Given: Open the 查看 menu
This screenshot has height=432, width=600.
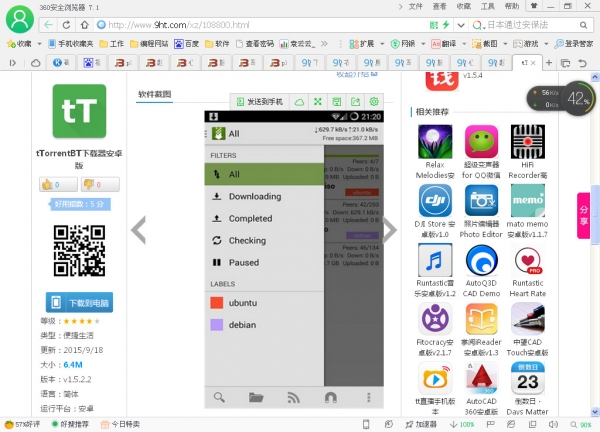Looking at the screenshot, I should [x=439, y=7].
